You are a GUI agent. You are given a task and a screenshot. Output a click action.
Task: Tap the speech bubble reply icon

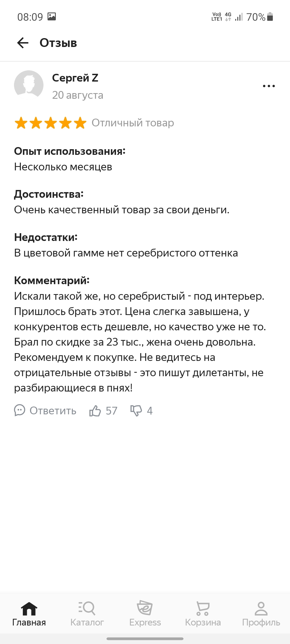coord(20,410)
